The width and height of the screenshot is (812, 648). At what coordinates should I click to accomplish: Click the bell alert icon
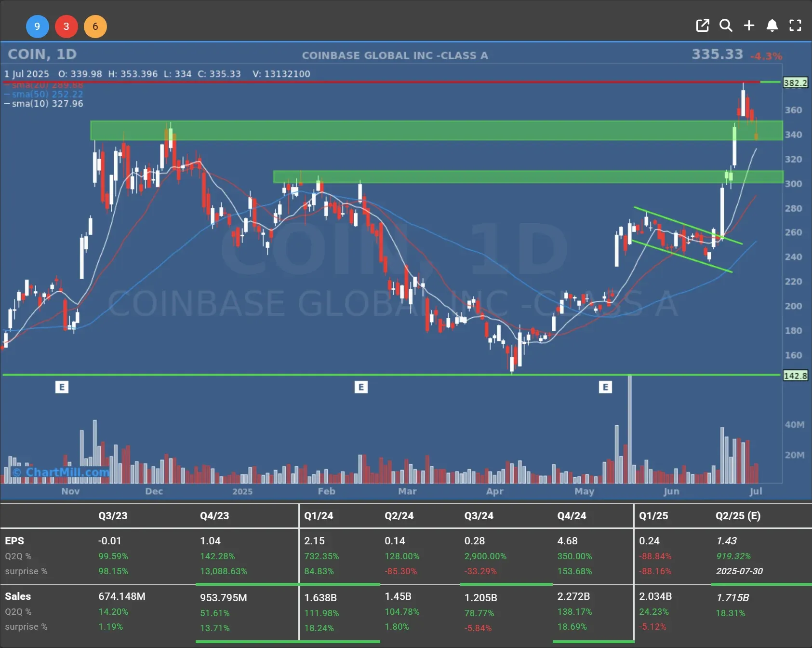[x=772, y=26]
